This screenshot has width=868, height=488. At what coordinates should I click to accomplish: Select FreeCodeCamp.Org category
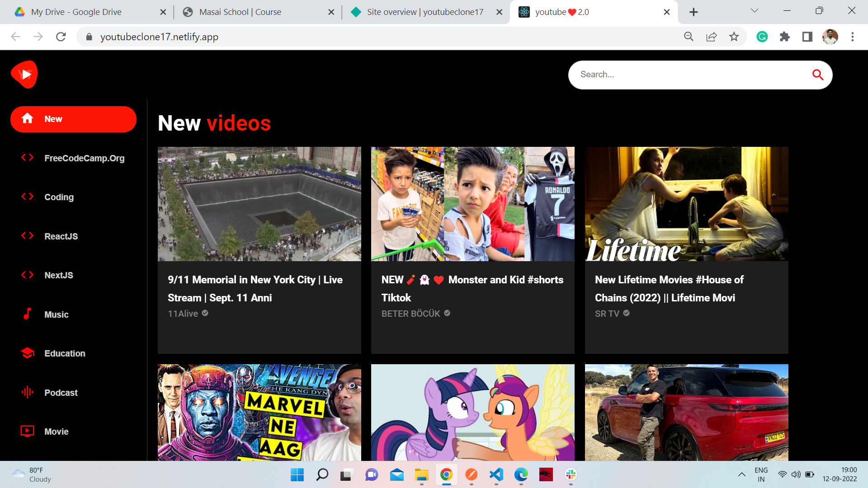coord(73,158)
